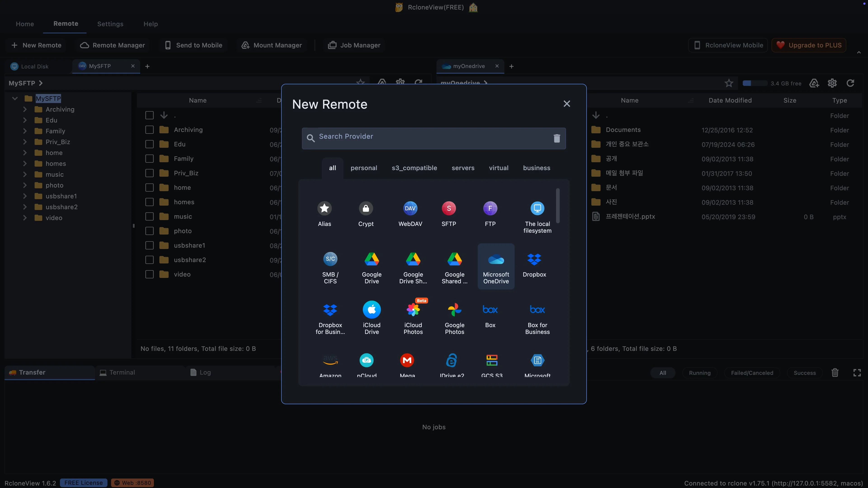Screen dimensions: 868x488
Task: Click Upgrade to PLUS button
Action: (809, 45)
